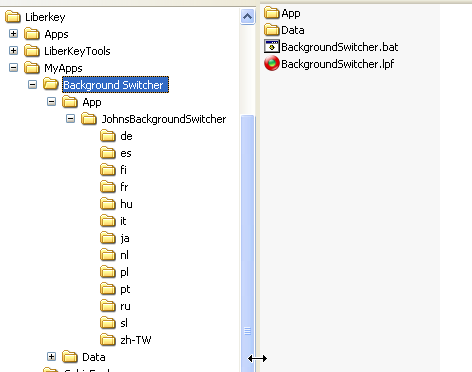Image resolution: width=472 pixels, height=372 pixels.
Task: Select the highlighted Background Switcher label
Action: pyautogui.click(x=115, y=85)
